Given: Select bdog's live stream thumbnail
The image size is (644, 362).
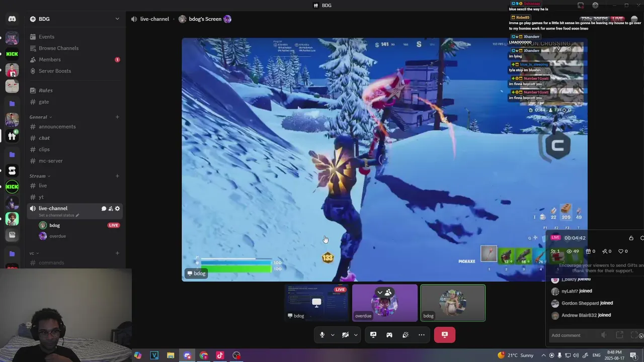Looking at the screenshot, I should click(316, 303).
